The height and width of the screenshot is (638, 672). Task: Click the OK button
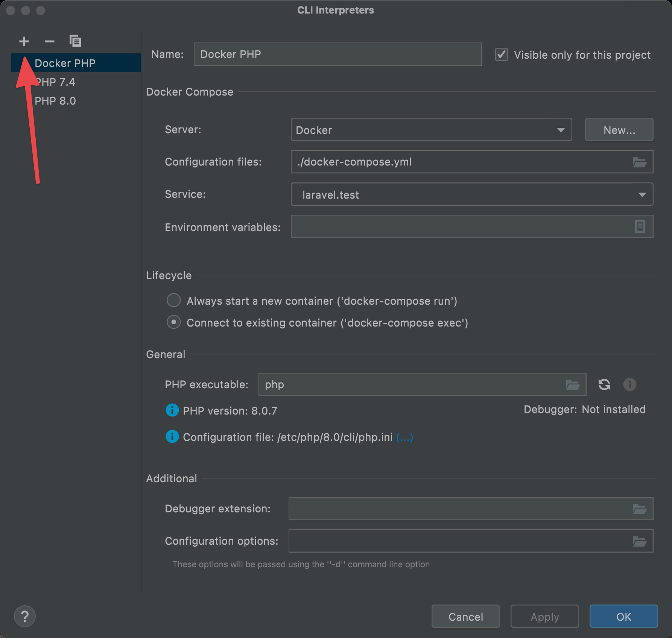[x=623, y=617]
